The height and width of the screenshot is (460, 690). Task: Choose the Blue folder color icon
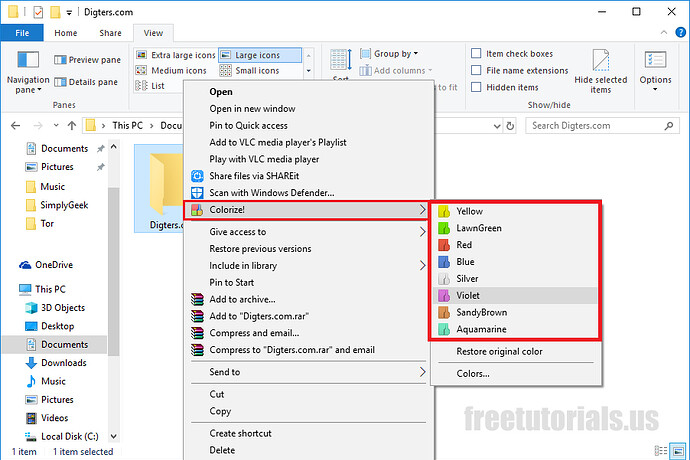click(444, 262)
